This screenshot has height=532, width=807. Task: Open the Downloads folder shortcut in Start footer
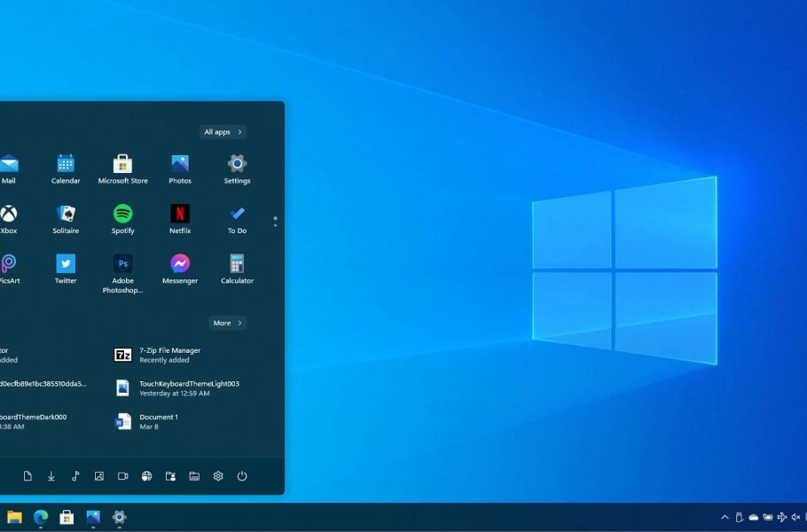point(51,476)
